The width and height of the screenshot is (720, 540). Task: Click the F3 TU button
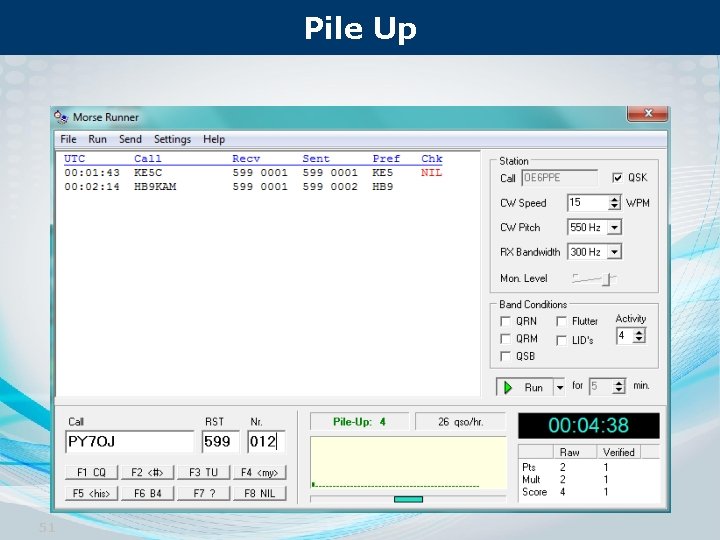tap(203, 472)
